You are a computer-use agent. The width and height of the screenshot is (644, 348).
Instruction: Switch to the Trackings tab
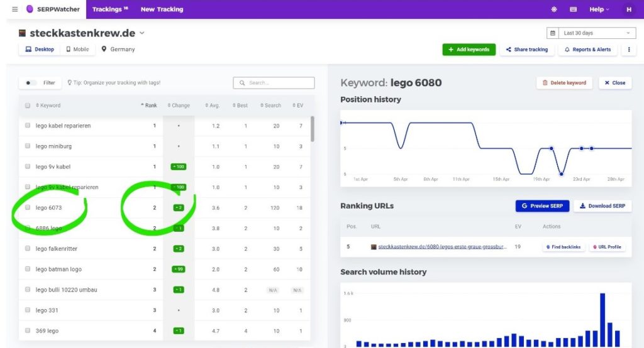point(110,9)
